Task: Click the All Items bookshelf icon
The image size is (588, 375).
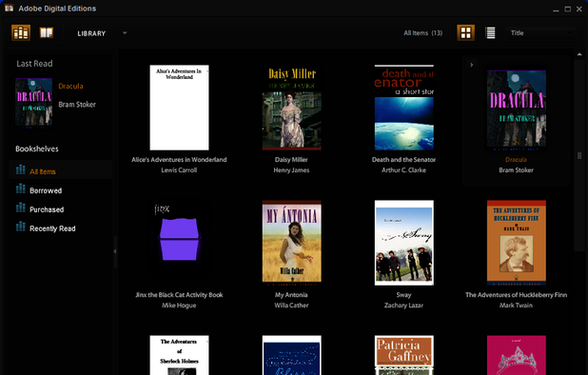Action: (x=21, y=169)
